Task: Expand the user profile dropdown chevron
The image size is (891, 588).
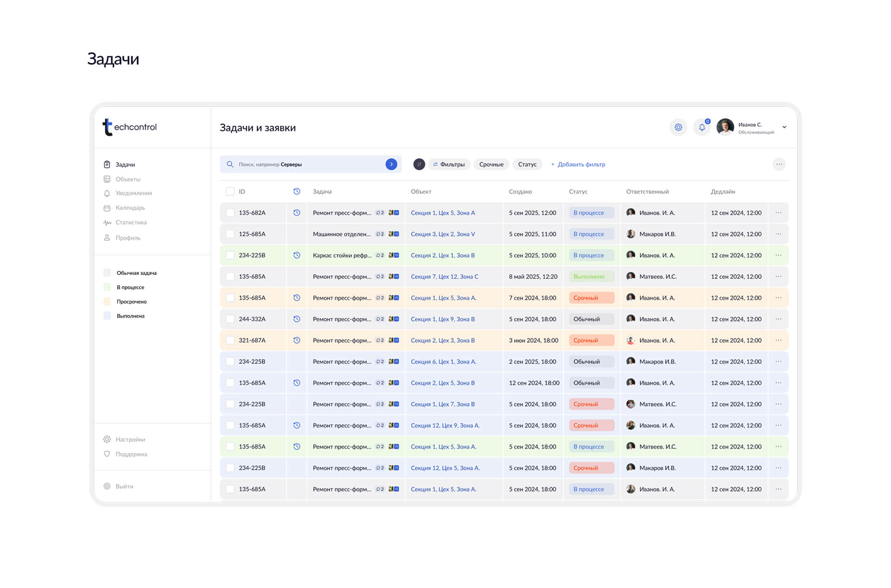Action: (x=784, y=127)
